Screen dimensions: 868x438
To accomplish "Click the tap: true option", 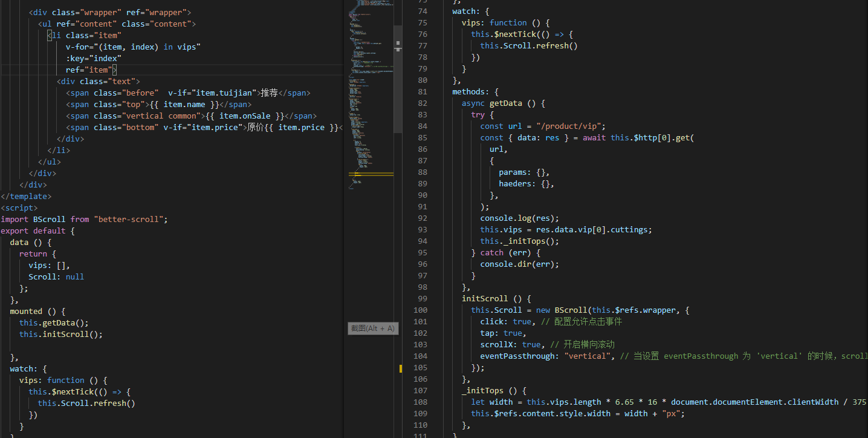I will tap(504, 333).
